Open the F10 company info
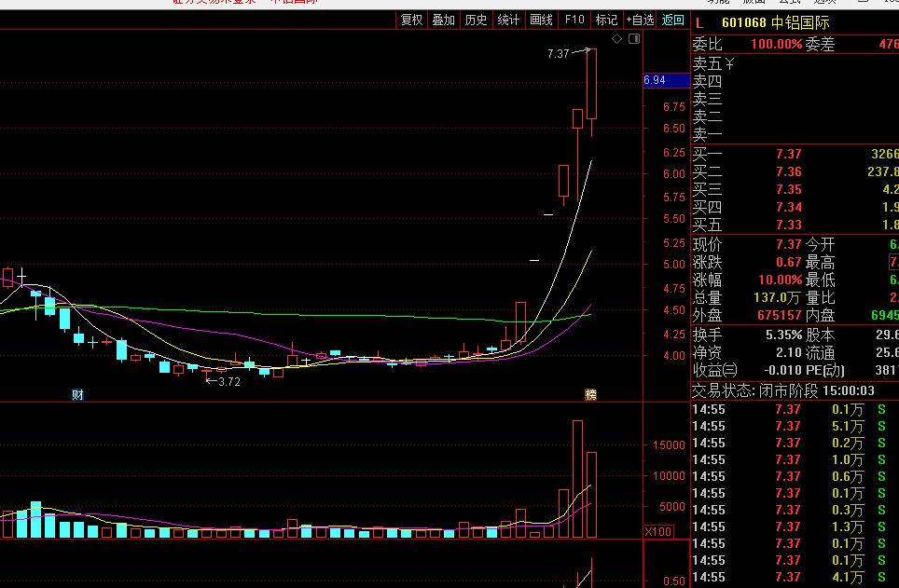Image resolution: width=899 pixels, height=588 pixels. pos(574,21)
